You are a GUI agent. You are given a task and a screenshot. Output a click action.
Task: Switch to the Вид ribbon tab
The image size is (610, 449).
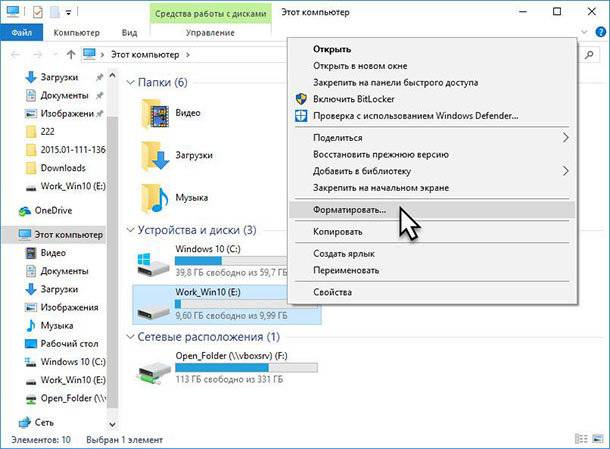coord(131,33)
